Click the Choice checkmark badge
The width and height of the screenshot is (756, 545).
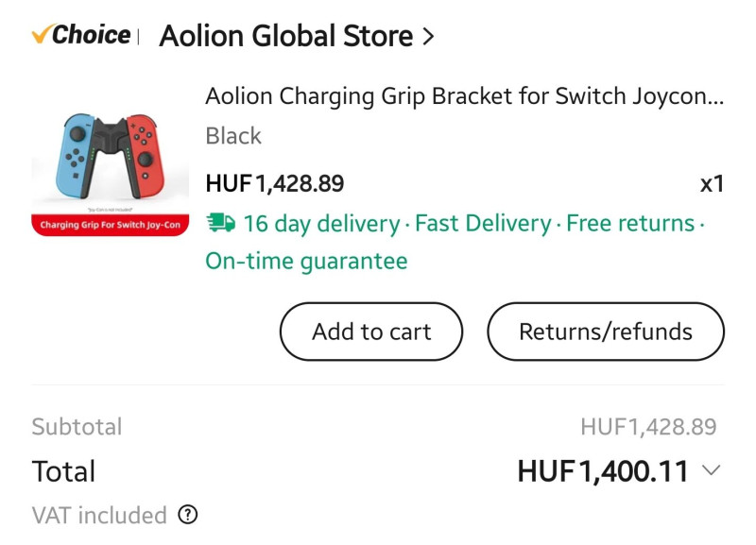click(x=80, y=36)
